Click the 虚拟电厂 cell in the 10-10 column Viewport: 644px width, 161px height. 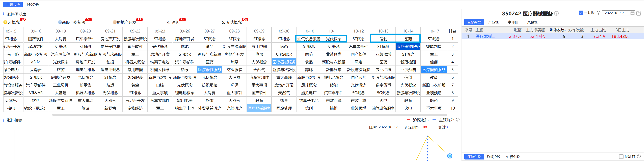pos(309,93)
